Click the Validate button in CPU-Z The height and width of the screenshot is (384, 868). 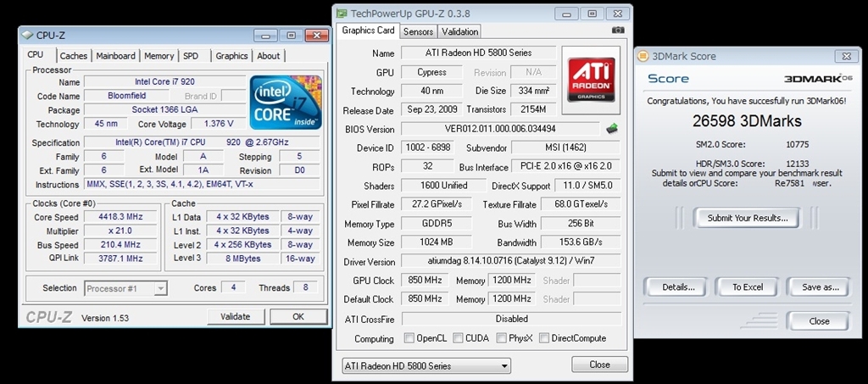pos(236,316)
